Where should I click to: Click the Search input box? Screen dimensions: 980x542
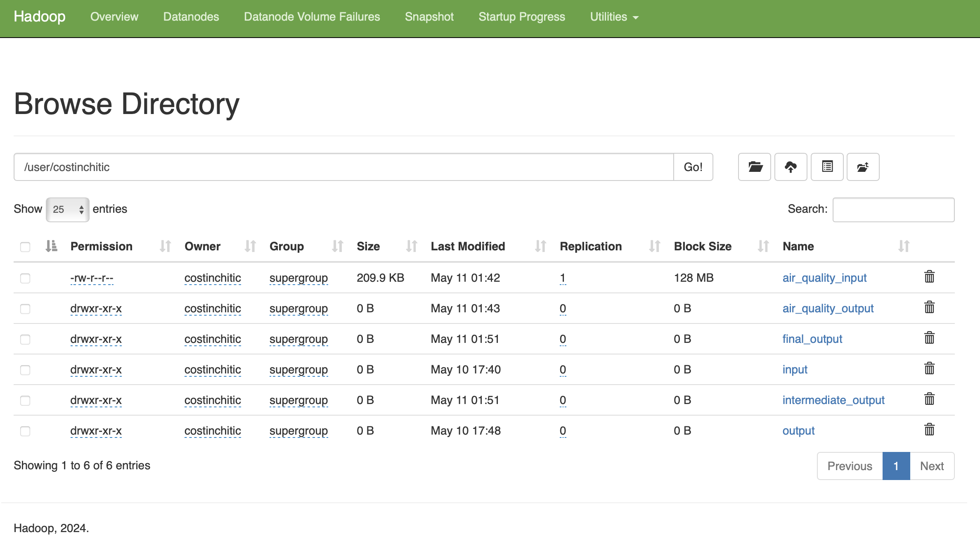pyautogui.click(x=894, y=209)
